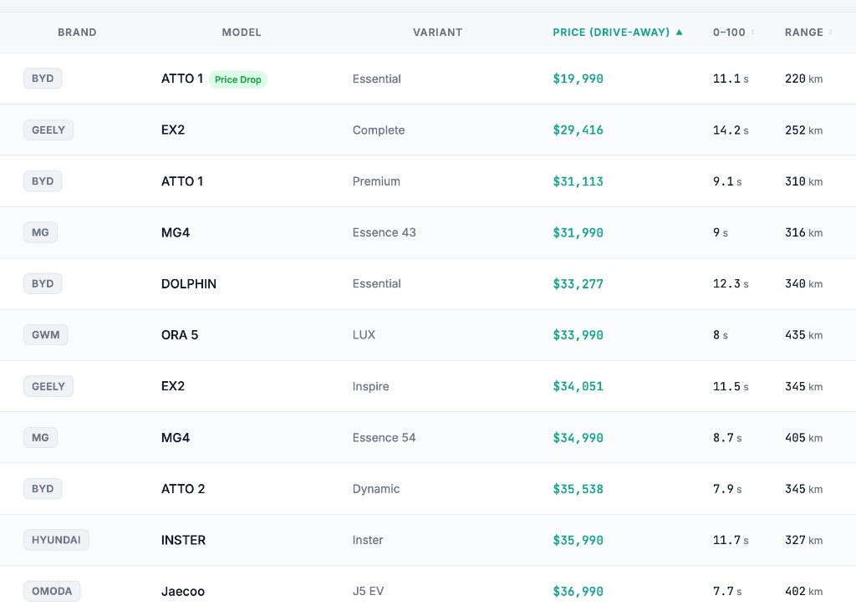Click the Essence 54 variant cell
The height and width of the screenshot is (616, 856).
[384, 438]
